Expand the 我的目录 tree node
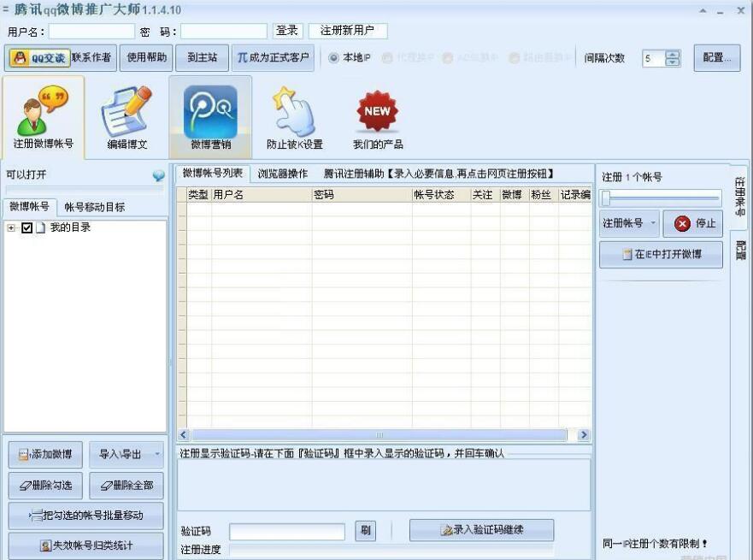Viewport: 753px width, 560px height. pos(11,227)
